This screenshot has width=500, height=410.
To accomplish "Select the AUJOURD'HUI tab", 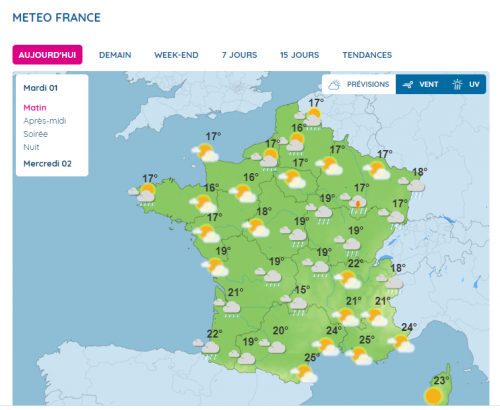I will [x=47, y=55].
